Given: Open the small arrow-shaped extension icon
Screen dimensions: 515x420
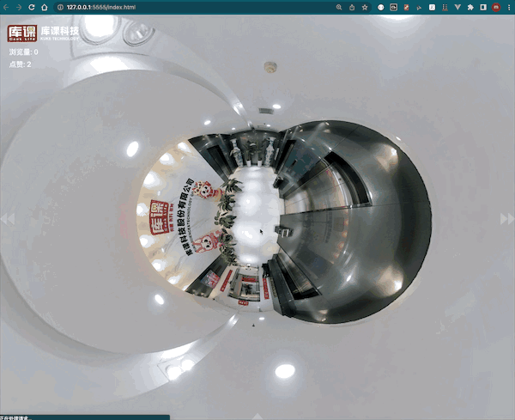Looking at the screenshot, I should [x=419, y=8].
